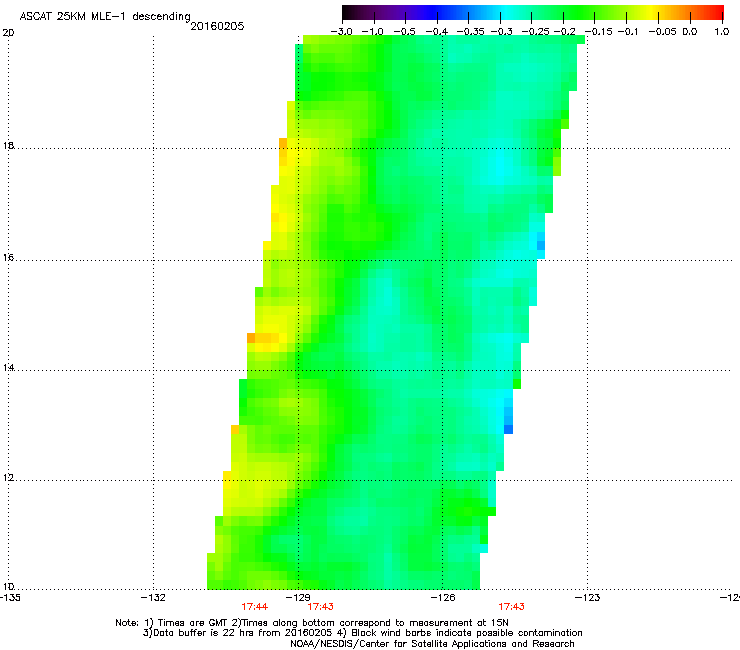The width and height of the screenshot is (740, 650).
Task: Click the latitude label 18
Action: point(8,146)
